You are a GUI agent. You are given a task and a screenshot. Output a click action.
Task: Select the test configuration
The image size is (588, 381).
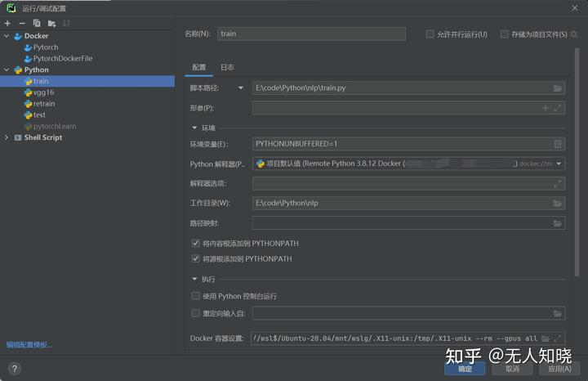coord(39,114)
